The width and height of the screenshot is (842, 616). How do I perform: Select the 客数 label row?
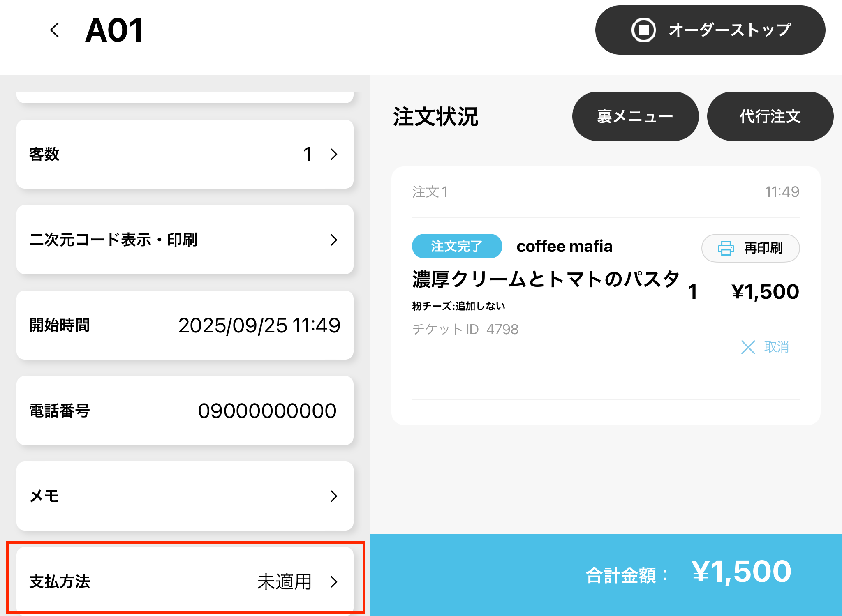coord(44,155)
